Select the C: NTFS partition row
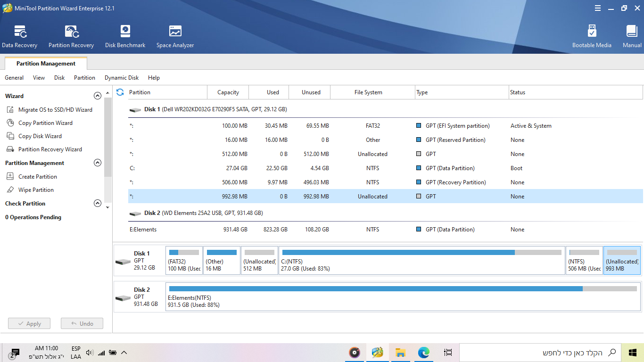 [385, 168]
